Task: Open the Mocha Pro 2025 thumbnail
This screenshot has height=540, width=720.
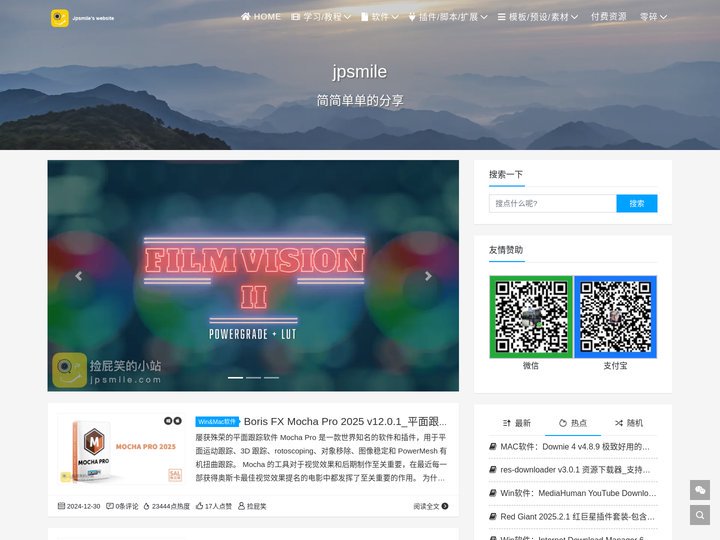Action: (120, 449)
